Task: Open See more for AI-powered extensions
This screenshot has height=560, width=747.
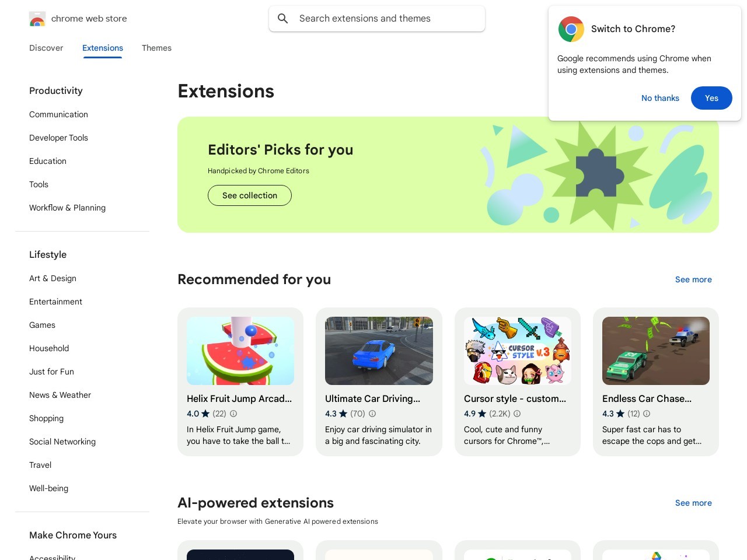Action: pyautogui.click(x=693, y=503)
